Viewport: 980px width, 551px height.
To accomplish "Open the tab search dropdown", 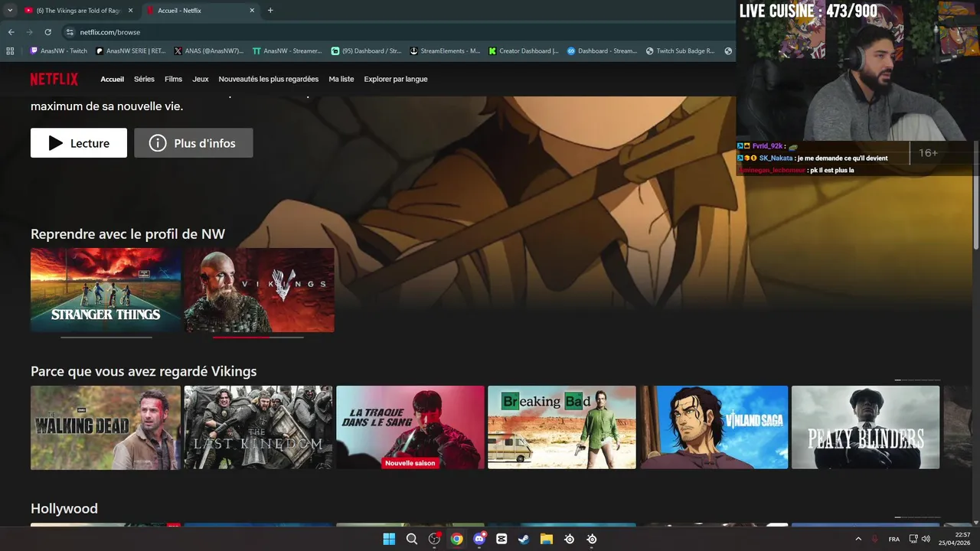I will point(9,11).
